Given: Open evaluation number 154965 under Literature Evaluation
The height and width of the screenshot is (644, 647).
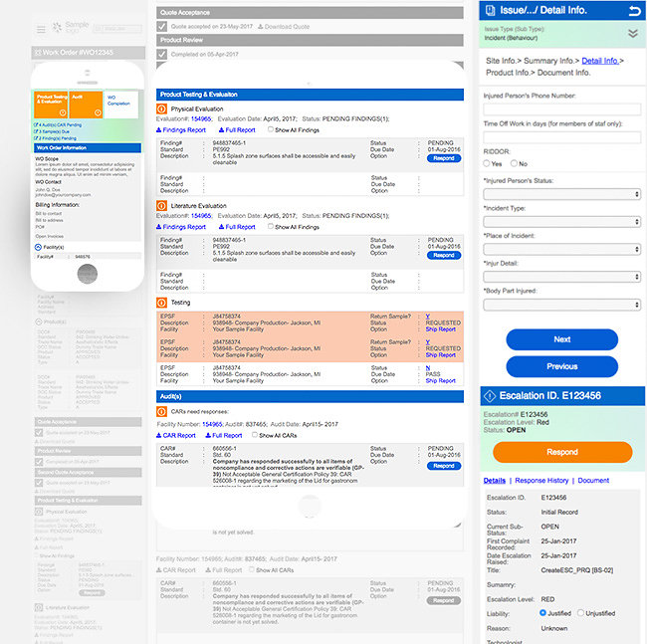Looking at the screenshot, I should 201,216.
